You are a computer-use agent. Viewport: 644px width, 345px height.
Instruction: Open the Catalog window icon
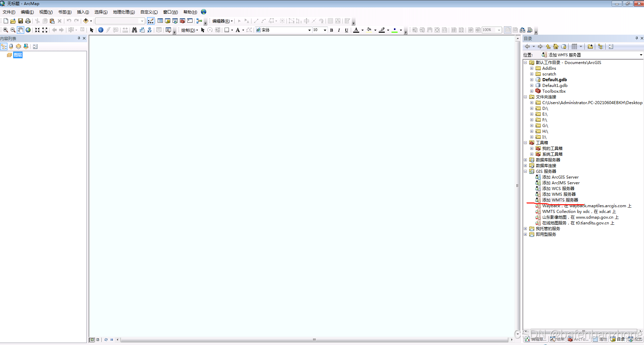click(x=168, y=21)
